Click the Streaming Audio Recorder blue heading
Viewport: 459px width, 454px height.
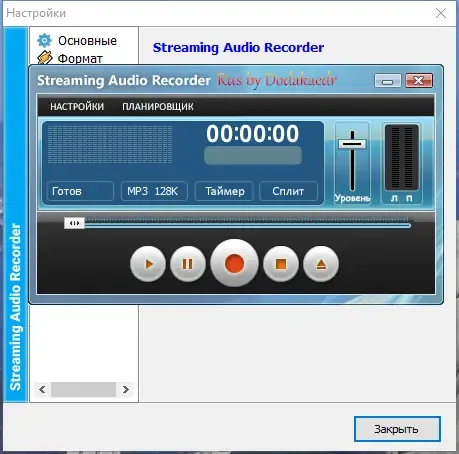[x=238, y=47]
